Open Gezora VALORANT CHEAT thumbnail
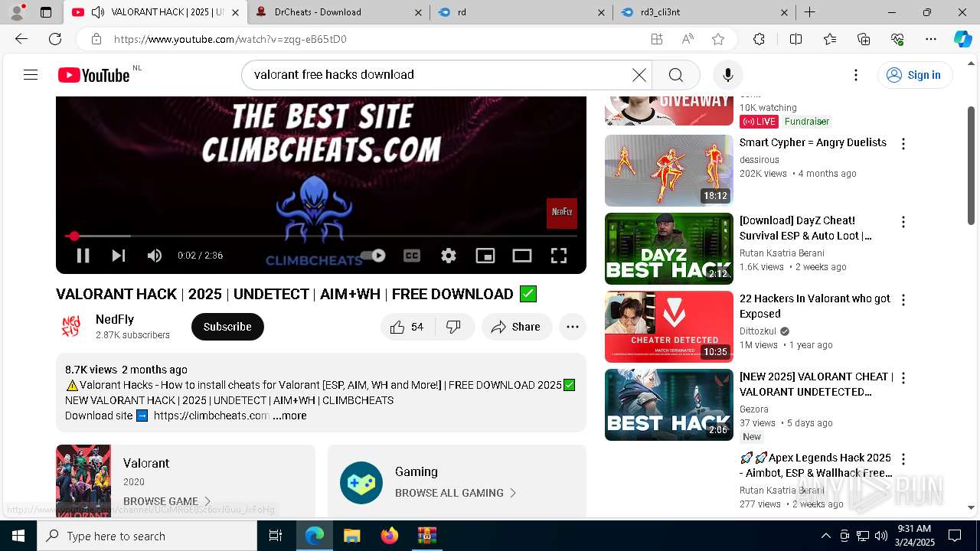 (x=669, y=405)
